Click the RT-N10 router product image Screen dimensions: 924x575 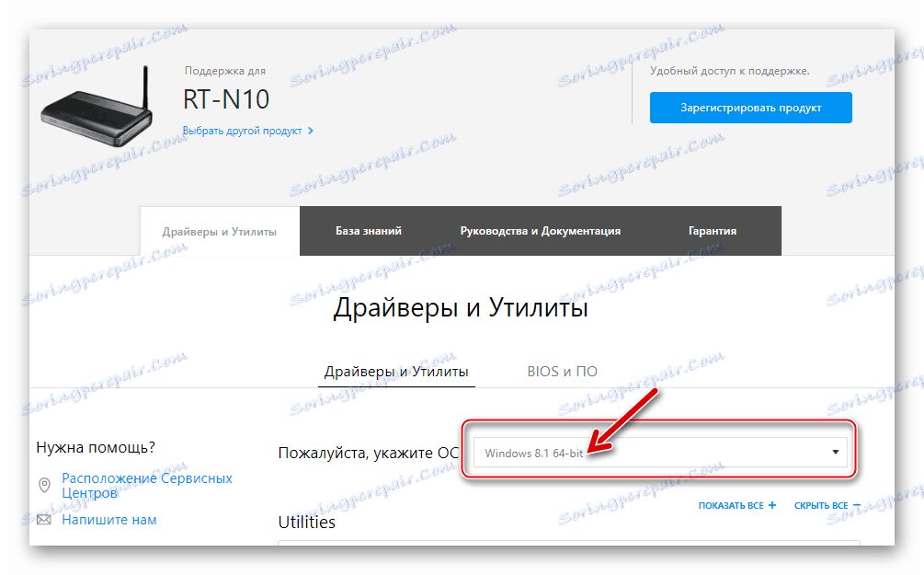97,108
